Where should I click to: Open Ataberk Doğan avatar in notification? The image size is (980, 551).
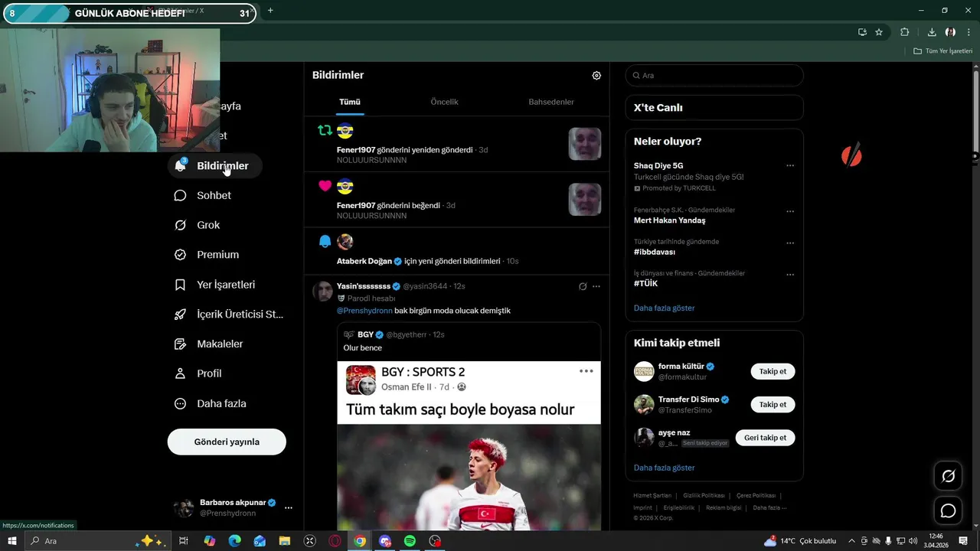345,242
